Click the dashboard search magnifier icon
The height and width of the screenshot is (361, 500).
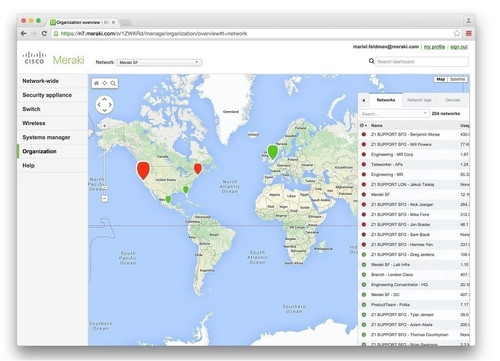pyautogui.click(x=371, y=61)
